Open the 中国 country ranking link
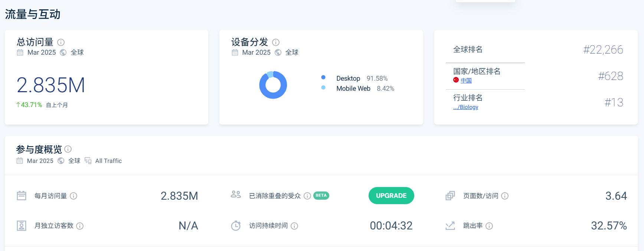This screenshot has height=251, width=644. (466, 80)
